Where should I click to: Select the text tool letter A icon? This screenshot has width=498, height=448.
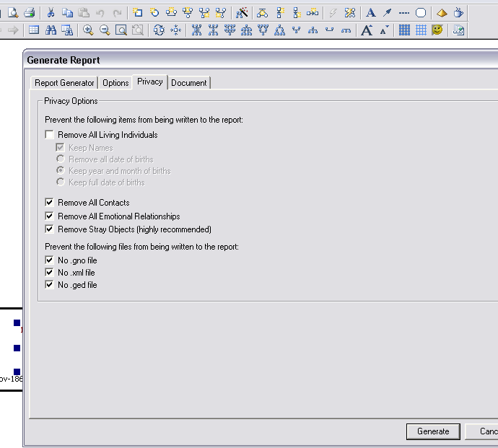370,13
